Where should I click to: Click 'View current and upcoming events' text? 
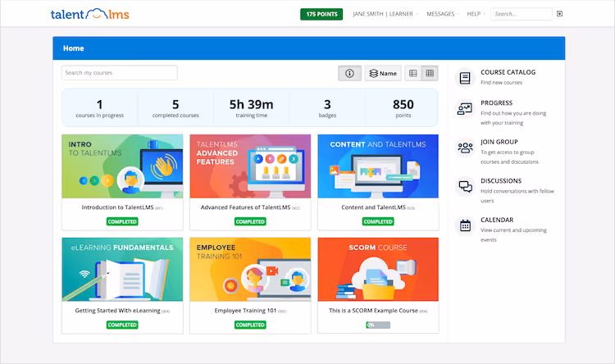coord(514,235)
